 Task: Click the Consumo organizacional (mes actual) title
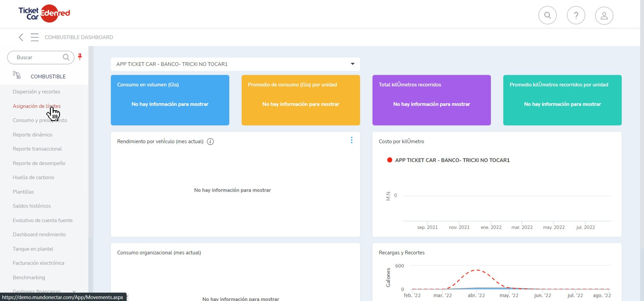159,253
